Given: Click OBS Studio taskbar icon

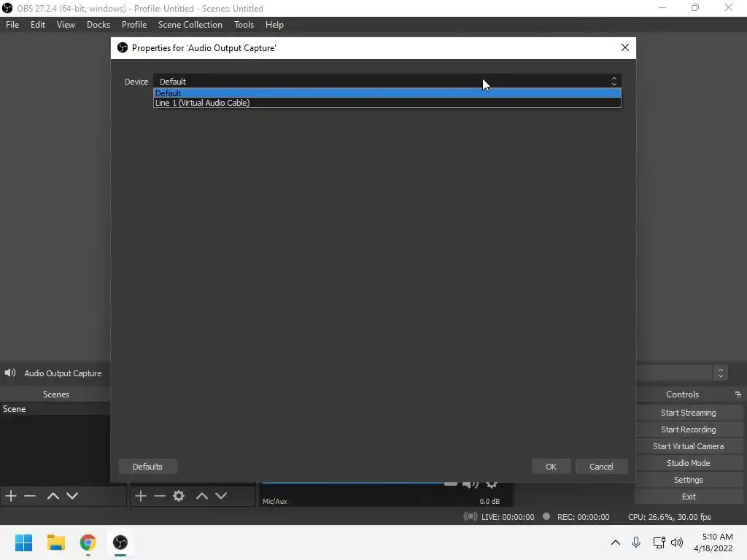Looking at the screenshot, I should click(120, 542).
